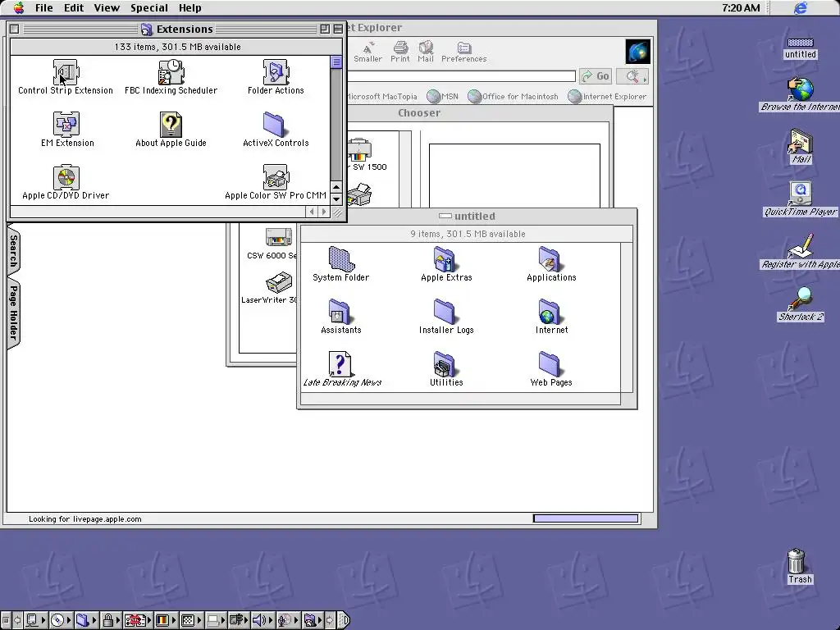
Task: Select the About Apple Guide icon
Action: click(171, 125)
